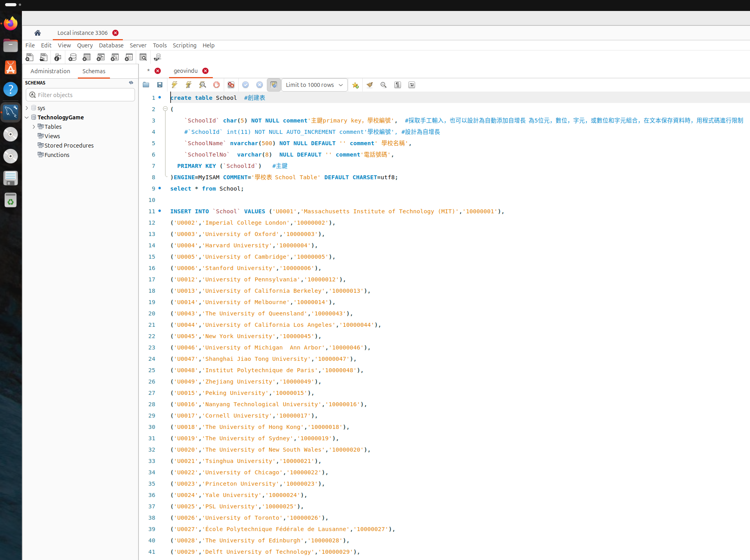Screen dimensions: 750x560
Task: Click the 'select * from School;' line
Action: 207,189
